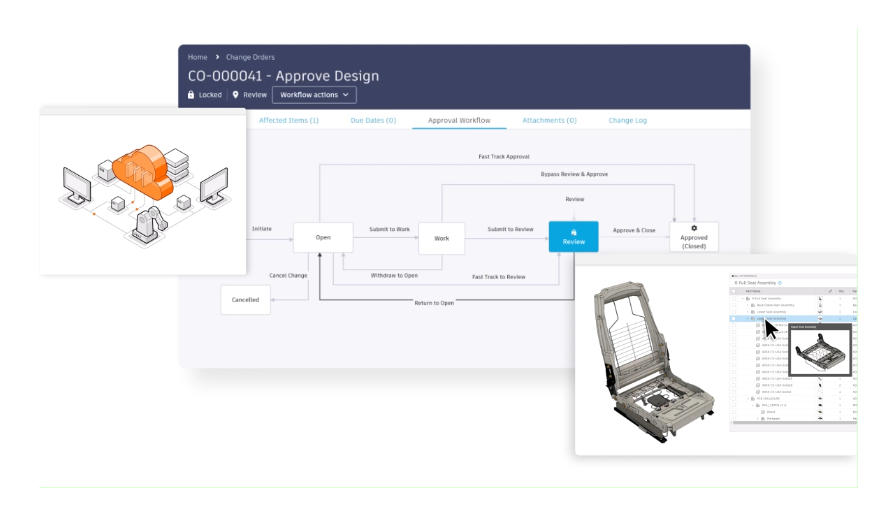Open the Change Log tab
Screen dimensions: 876x514
[x=627, y=120]
